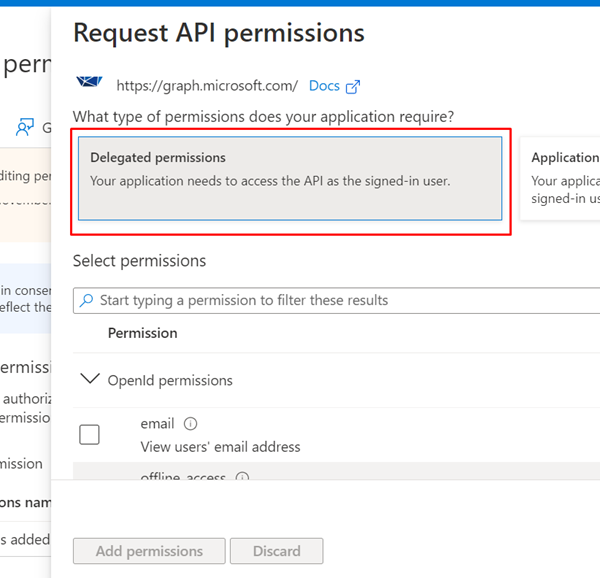Click the "View users' email address" description
The height and width of the screenshot is (578, 600).
(x=220, y=447)
